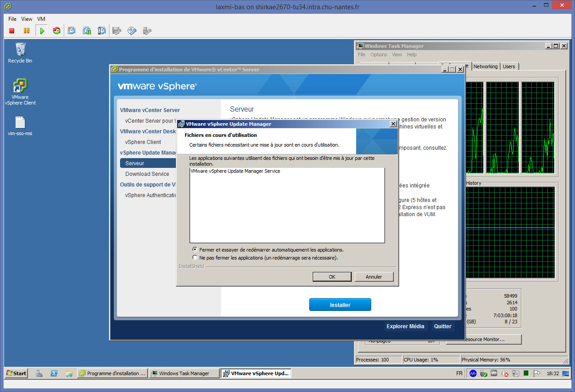
Task: Click the blue round icon in system tray
Action: [x=473, y=373]
